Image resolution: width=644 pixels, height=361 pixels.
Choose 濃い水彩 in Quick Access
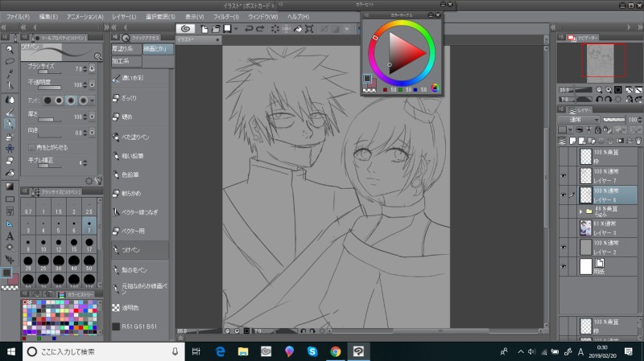tap(140, 78)
